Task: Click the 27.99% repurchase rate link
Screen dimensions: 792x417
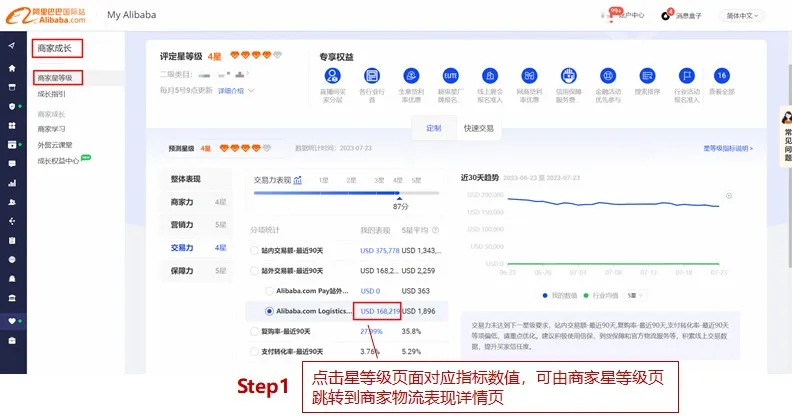Action: pyautogui.click(x=371, y=331)
